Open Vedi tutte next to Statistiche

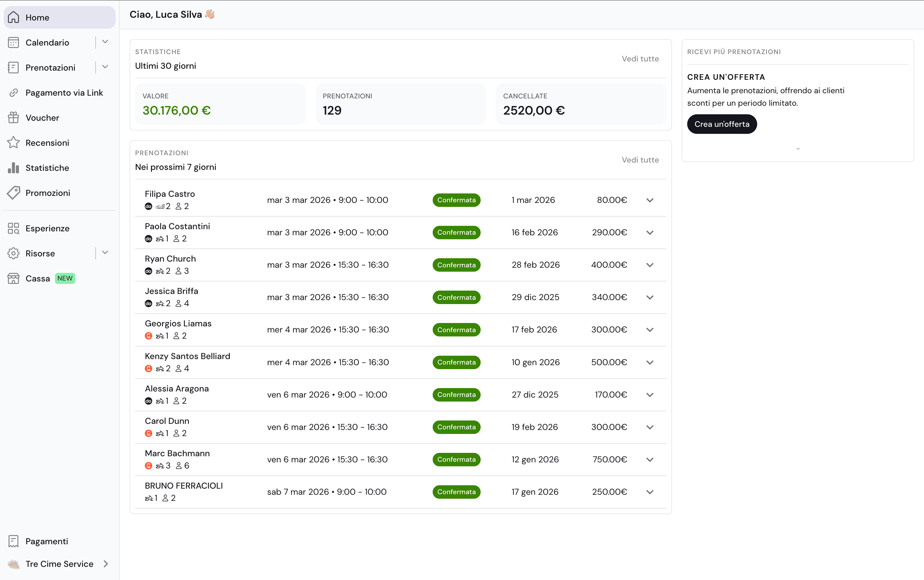click(640, 58)
